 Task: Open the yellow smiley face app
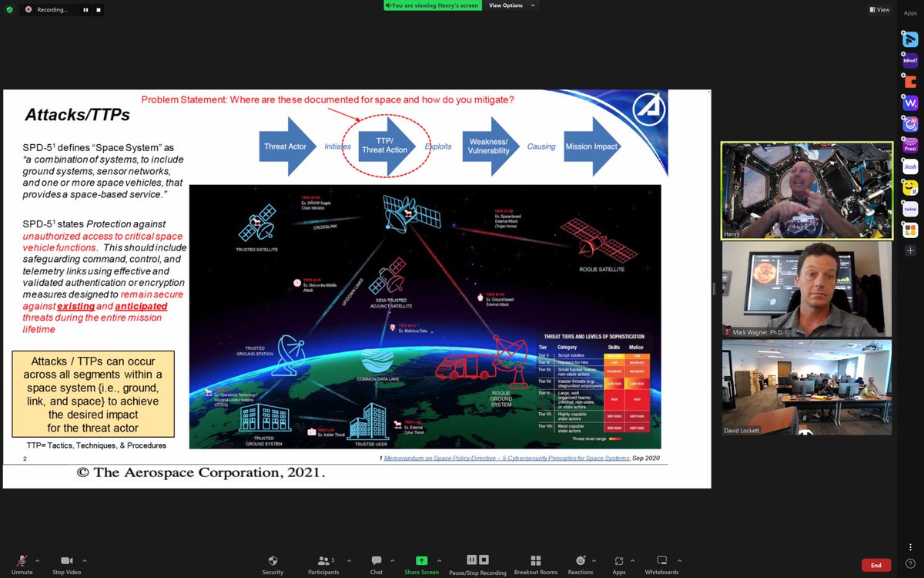910,187
